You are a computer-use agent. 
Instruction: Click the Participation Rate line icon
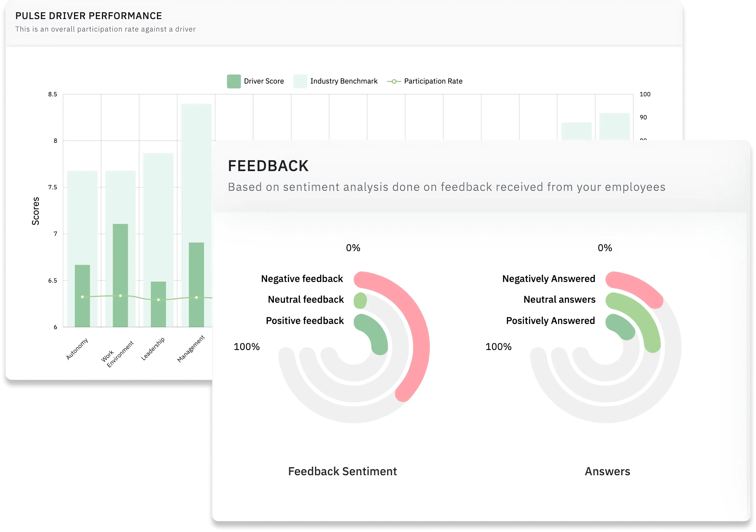click(403, 81)
